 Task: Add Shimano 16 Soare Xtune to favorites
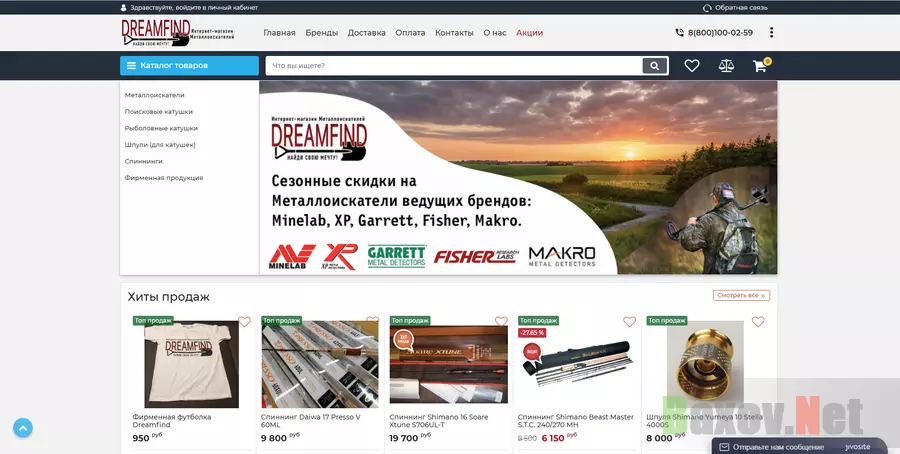pos(501,321)
